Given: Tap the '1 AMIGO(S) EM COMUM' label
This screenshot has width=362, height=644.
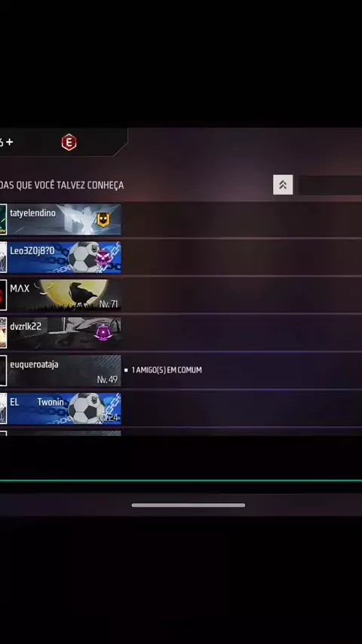Looking at the screenshot, I should pyautogui.click(x=167, y=370).
